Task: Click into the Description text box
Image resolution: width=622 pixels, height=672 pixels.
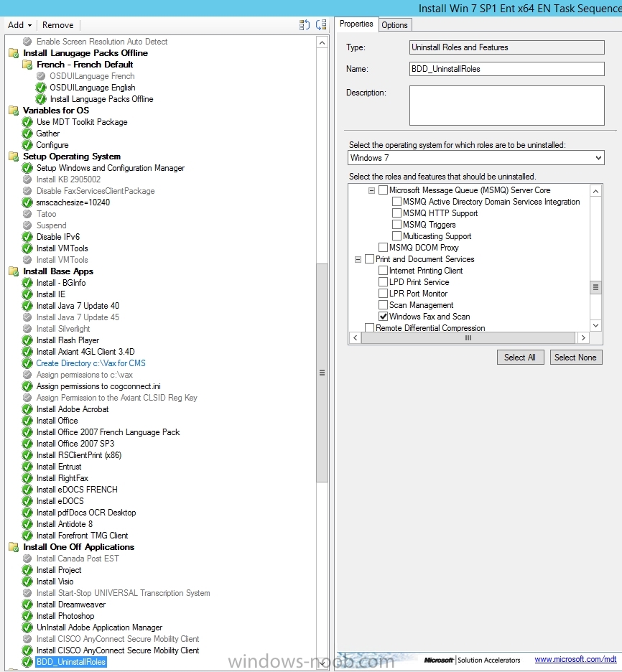Action: (506, 106)
